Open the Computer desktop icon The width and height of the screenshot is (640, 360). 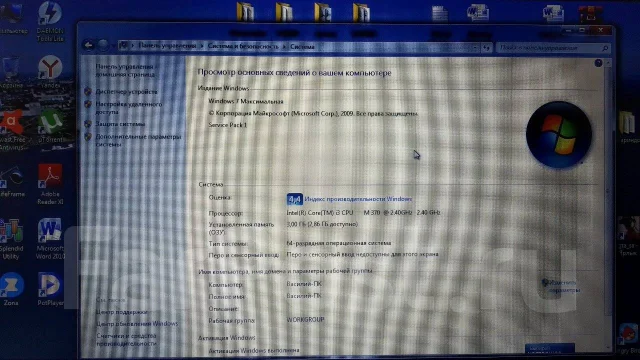(x=12, y=18)
